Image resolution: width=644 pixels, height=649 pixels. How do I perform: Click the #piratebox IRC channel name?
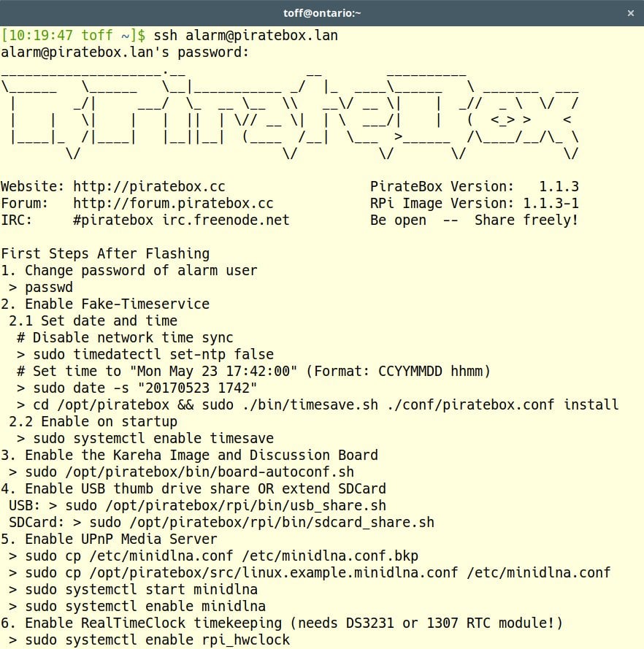click(113, 220)
